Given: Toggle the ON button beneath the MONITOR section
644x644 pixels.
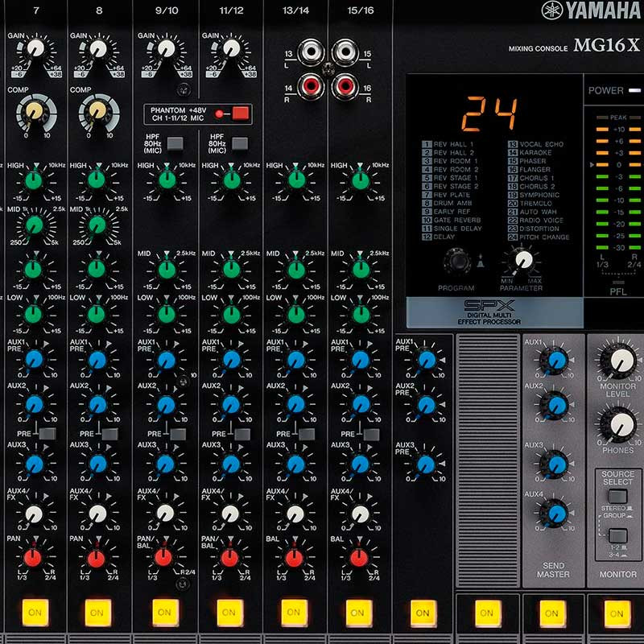Looking at the screenshot, I should pyautogui.click(x=617, y=613).
